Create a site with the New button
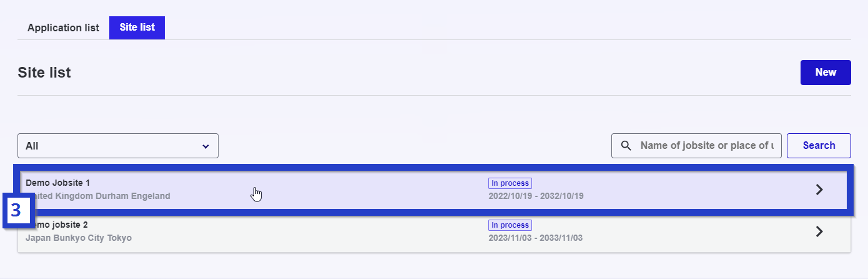 pyautogui.click(x=826, y=73)
